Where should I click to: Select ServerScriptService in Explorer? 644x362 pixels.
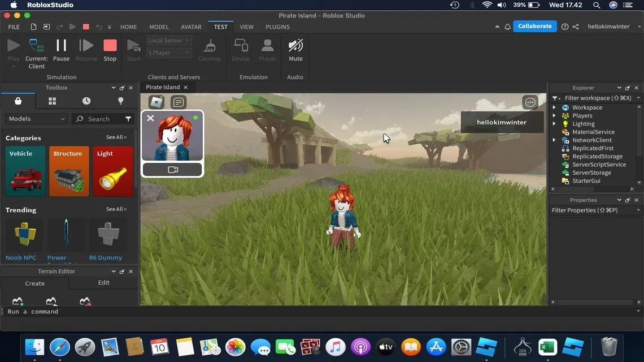pyautogui.click(x=599, y=165)
